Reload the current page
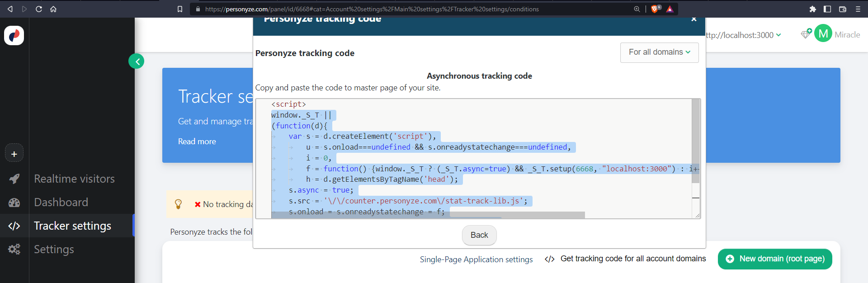The height and width of the screenshot is (283, 868). [39, 9]
